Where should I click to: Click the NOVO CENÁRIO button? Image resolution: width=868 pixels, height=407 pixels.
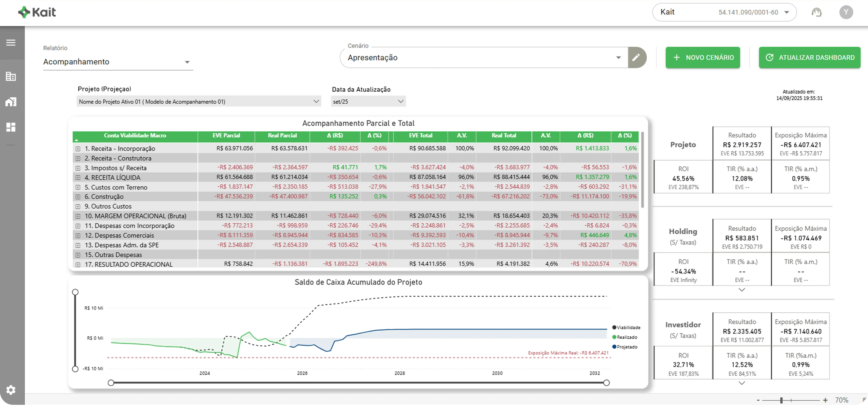703,58
